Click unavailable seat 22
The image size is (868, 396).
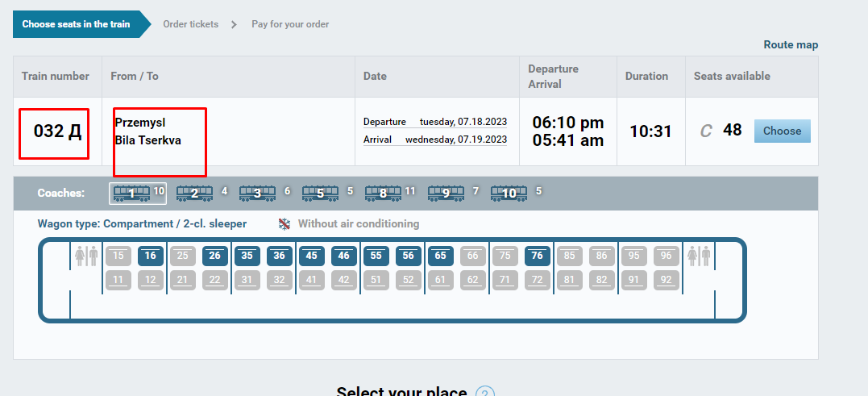coord(215,280)
